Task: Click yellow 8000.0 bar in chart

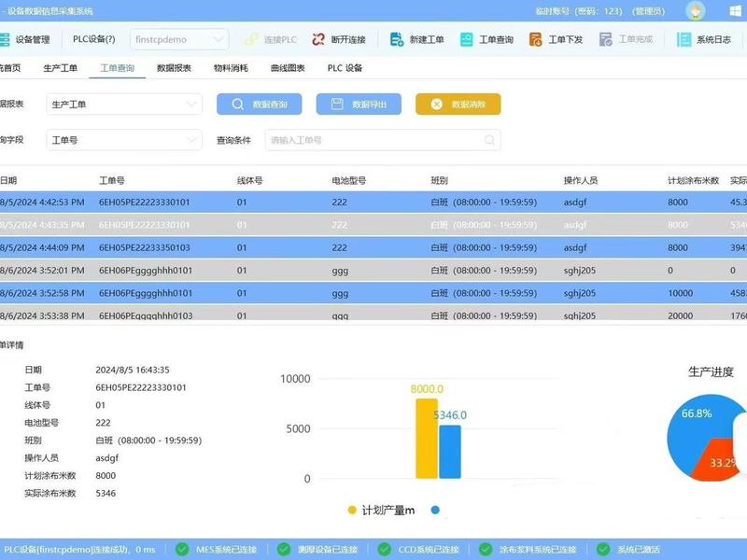Action: tap(427, 439)
